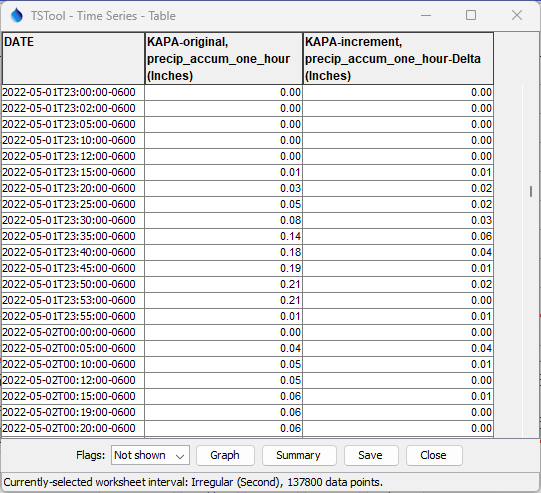Select the DATE column header
541x493 pixels.
coord(73,58)
